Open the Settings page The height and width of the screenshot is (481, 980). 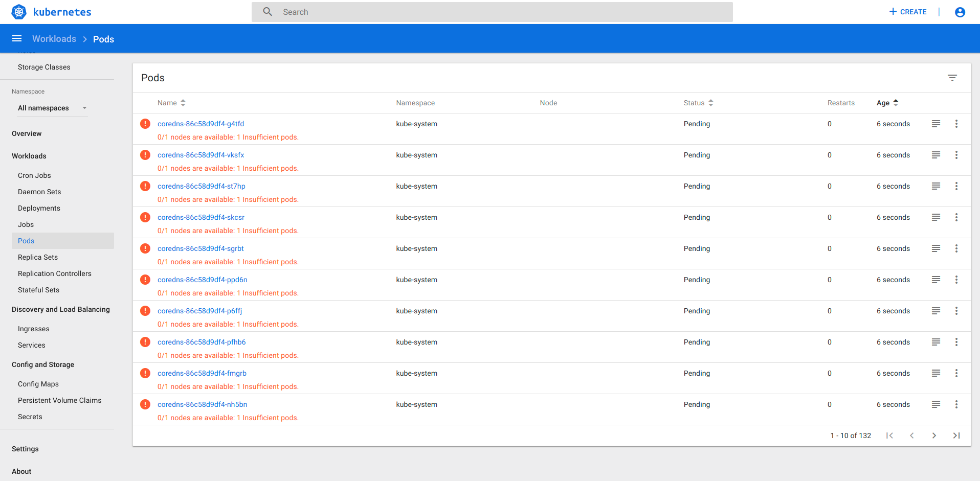pos(25,449)
